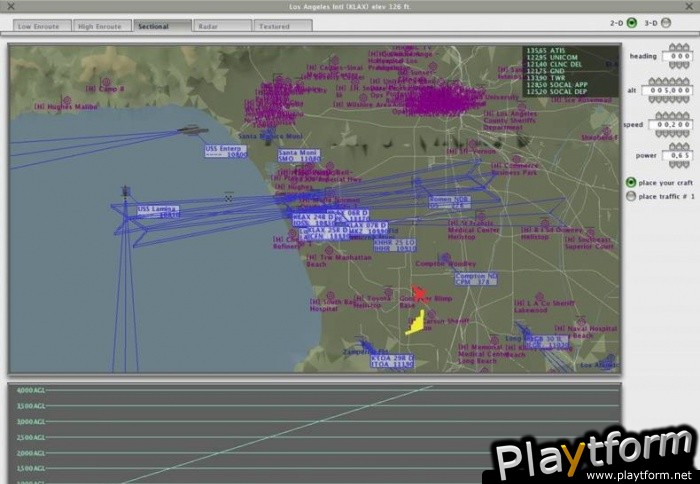700x484 pixels.
Task: Click the 133.90 TWR frequency
Action: pyautogui.click(x=546, y=78)
